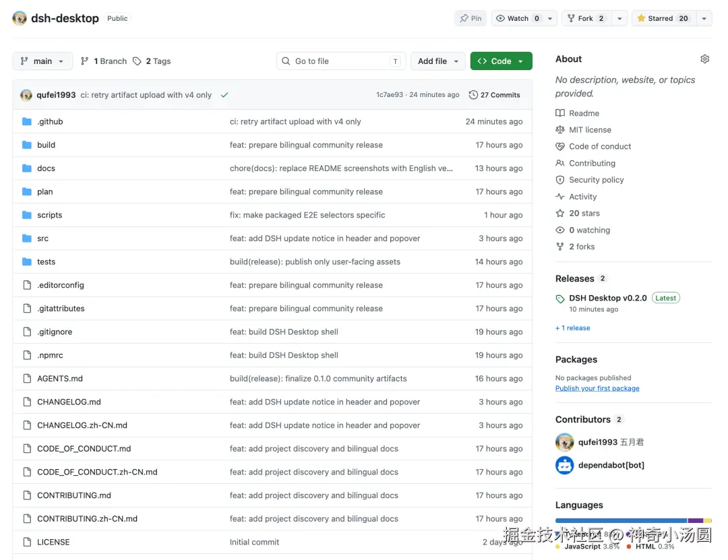
Task: Click Publish your first package link
Action: (597, 388)
